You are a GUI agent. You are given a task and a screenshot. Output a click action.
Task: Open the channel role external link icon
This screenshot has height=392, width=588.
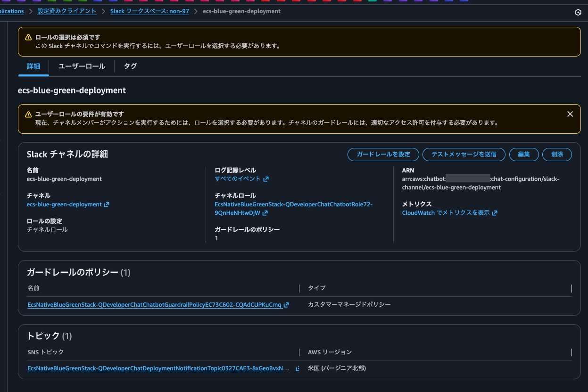tap(265, 213)
